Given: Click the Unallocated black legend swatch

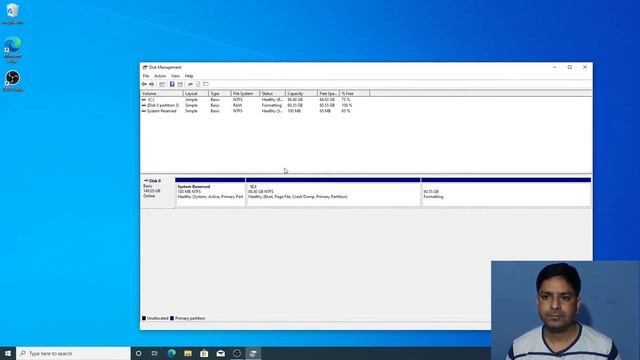Looking at the screenshot, I should point(144,318).
